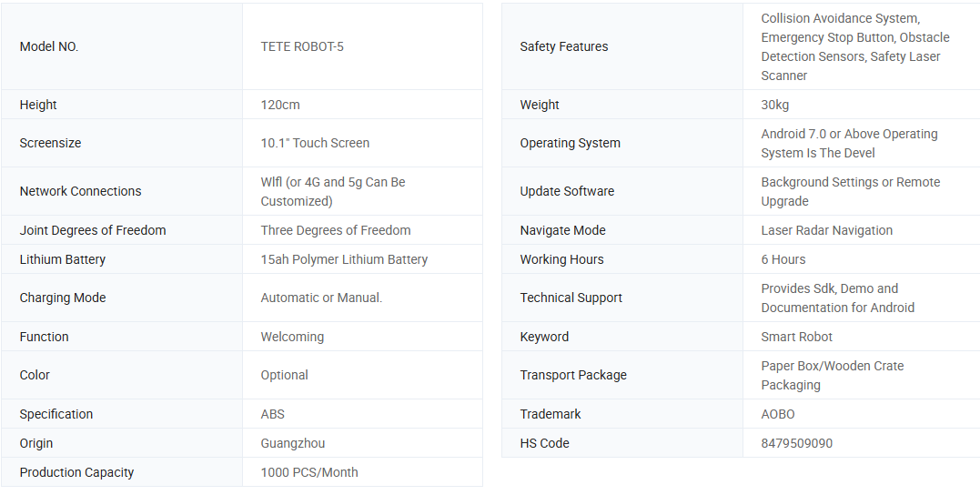Select the Three Degrees of Freedom value

tap(336, 230)
